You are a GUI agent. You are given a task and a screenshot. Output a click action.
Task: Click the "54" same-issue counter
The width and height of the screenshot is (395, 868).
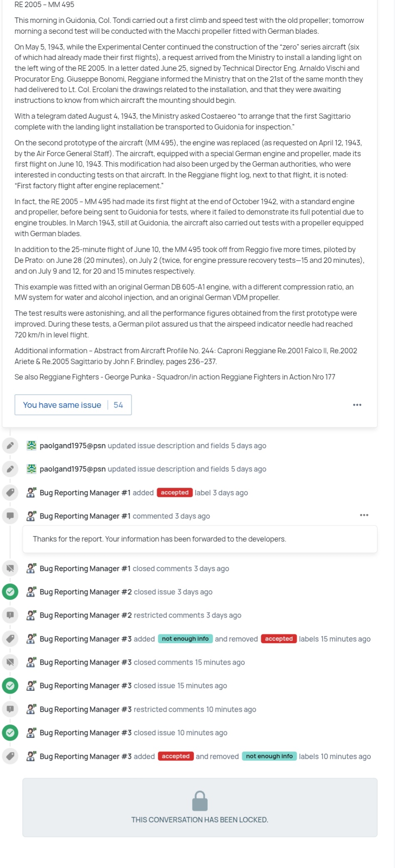pyautogui.click(x=118, y=405)
